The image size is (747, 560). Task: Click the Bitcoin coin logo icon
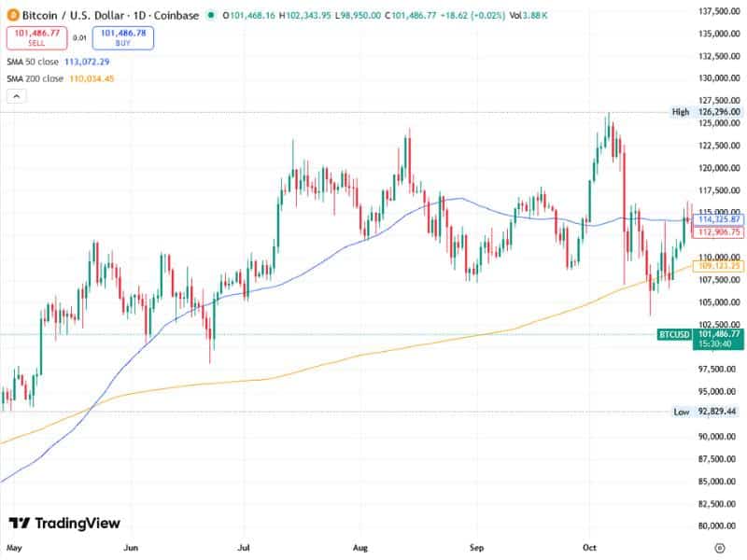(14, 15)
